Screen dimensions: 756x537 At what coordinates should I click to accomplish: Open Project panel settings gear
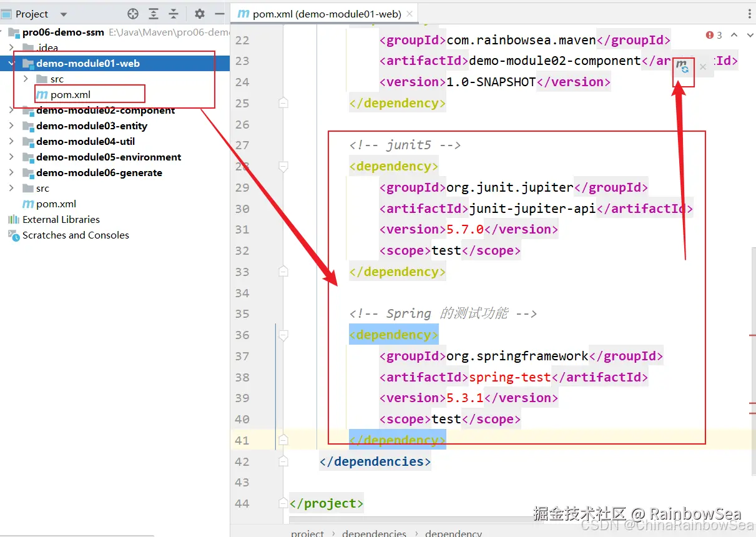(200, 14)
